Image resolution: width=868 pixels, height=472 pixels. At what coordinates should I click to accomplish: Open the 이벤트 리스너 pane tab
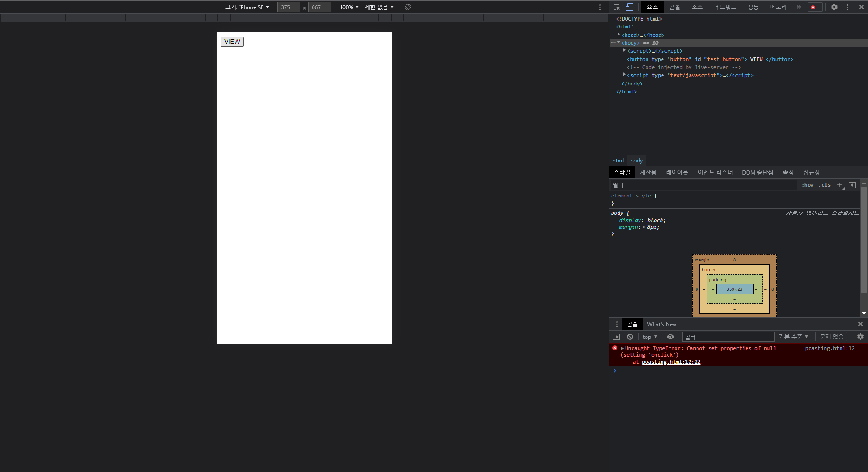tap(715, 172)
